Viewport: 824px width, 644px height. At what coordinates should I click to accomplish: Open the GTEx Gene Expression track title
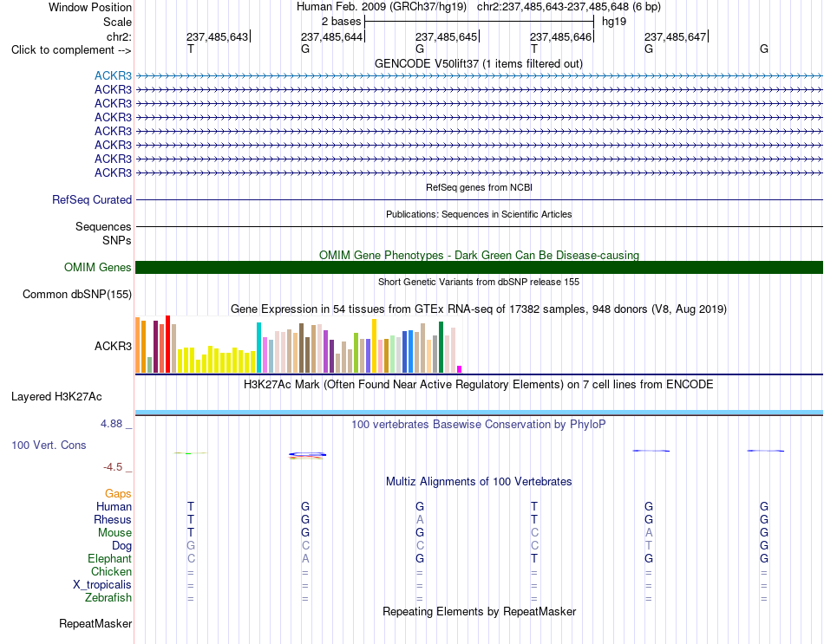tap(479, 309)
